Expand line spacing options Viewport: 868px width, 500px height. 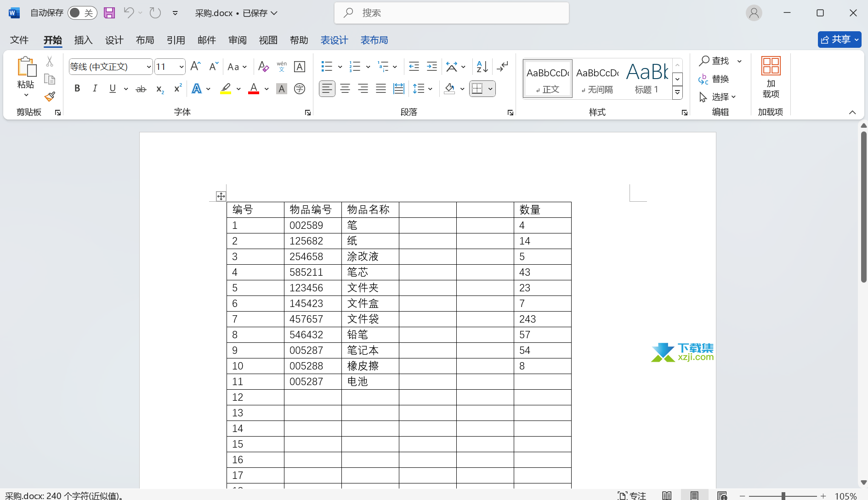423,89
